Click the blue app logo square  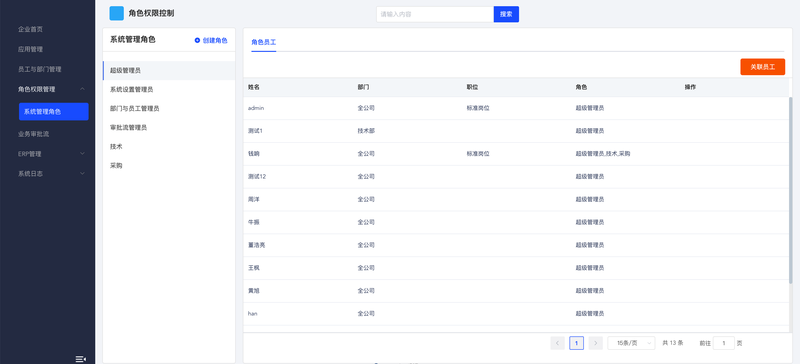[117, 13]
